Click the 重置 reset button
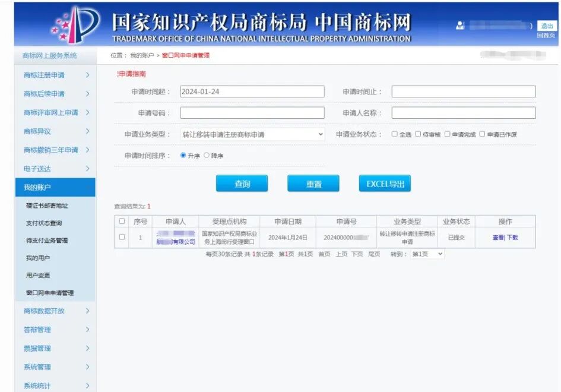561x392 pixels. 313,184
